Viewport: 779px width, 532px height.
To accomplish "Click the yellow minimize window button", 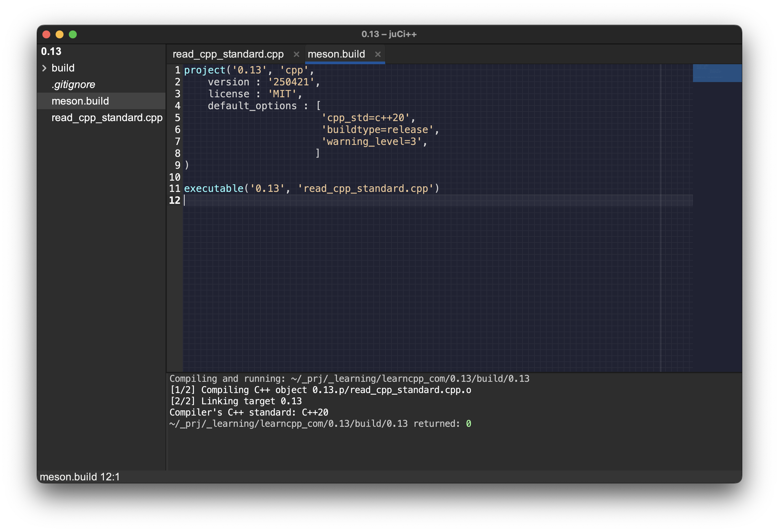I will tap(60, 34).
